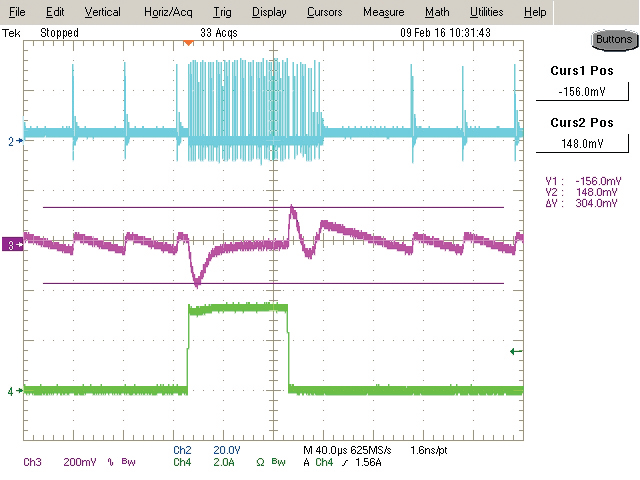Click the orange trigger position marker
The width and height of the screenshot is (640, 480).
[187, 42]
